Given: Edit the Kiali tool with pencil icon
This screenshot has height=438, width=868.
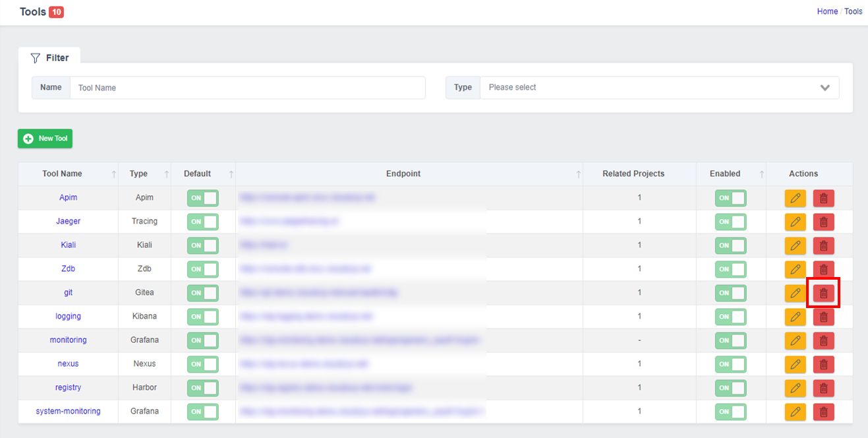Looking at the screenshot, I should [x=796, y=245].
